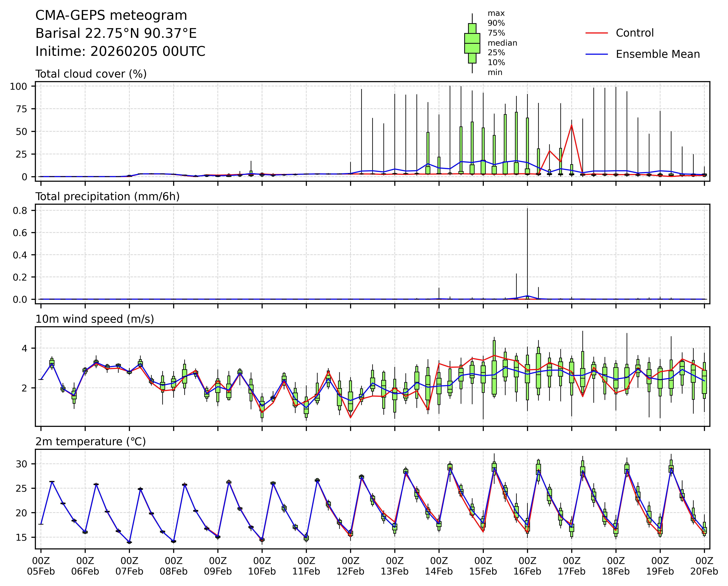Click the 00Z 05Feb x-axis label
Screen dimensions: 728x586
click(x=41, y=566)
